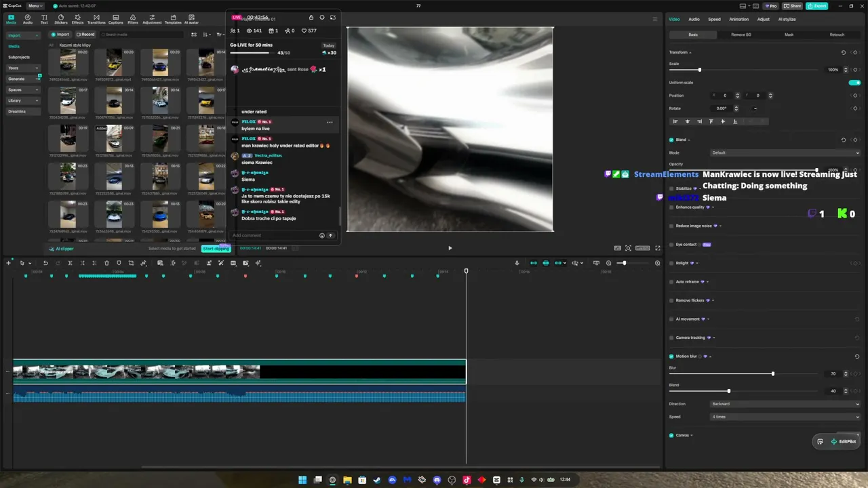868x488 pixels.
Task: Click the Start clipping button
Action: click(x=216, y=249)
